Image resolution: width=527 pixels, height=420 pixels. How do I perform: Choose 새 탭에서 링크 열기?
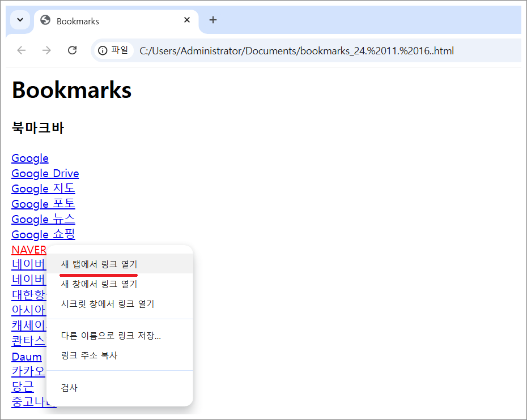(x=120, y=264)
